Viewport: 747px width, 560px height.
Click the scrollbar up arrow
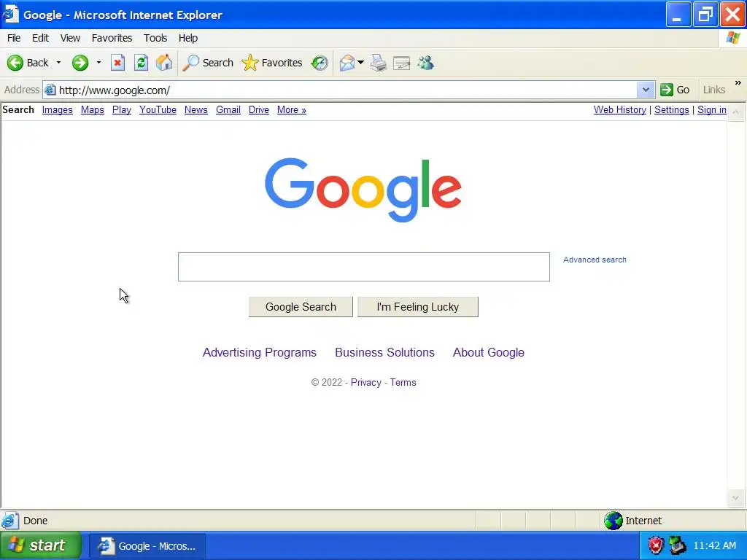coord(735,112)
